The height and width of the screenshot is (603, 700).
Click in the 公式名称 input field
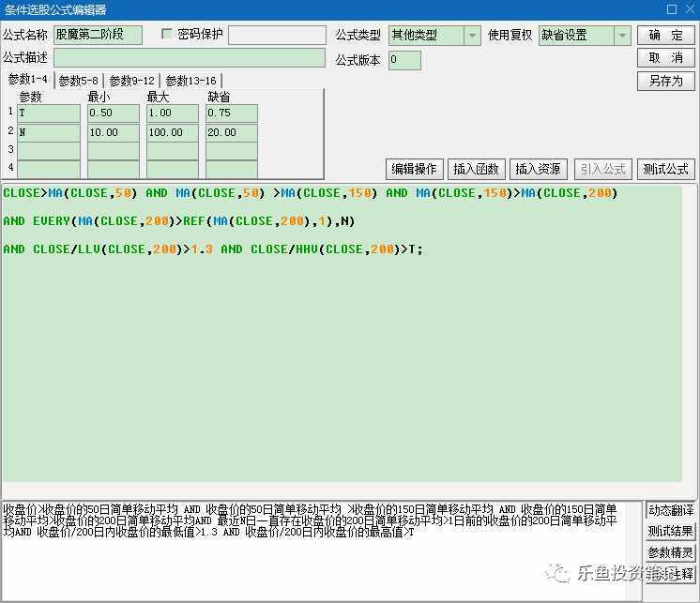98,36
